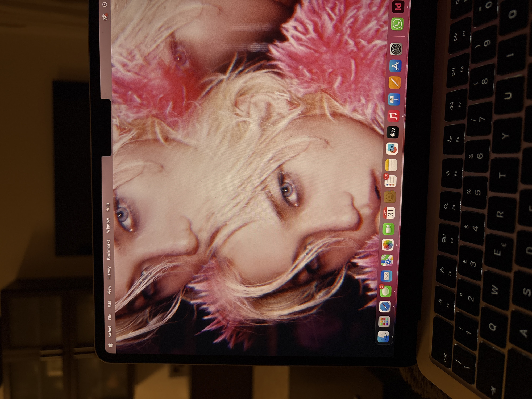The height and width of the screenshot is (399, 532).
Task: Open Finder from the dock
Action: pyautogui.click(x=383, y=337)
